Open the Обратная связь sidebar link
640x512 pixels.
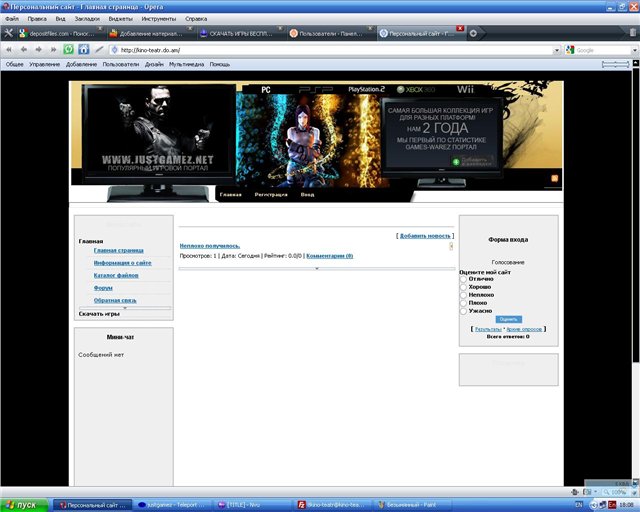[115, 301]
